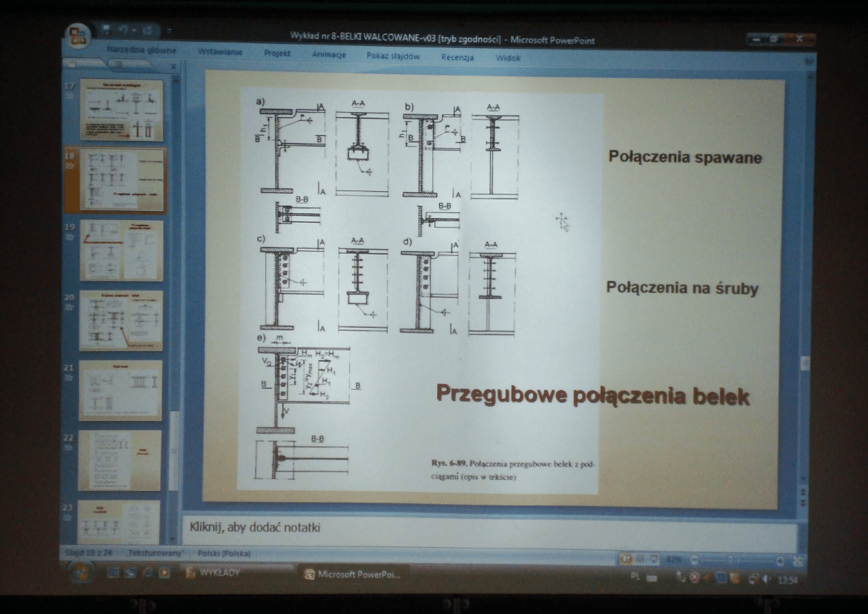Open the Office button menu
The image size is (868, 614).
(x=76, y=37)
